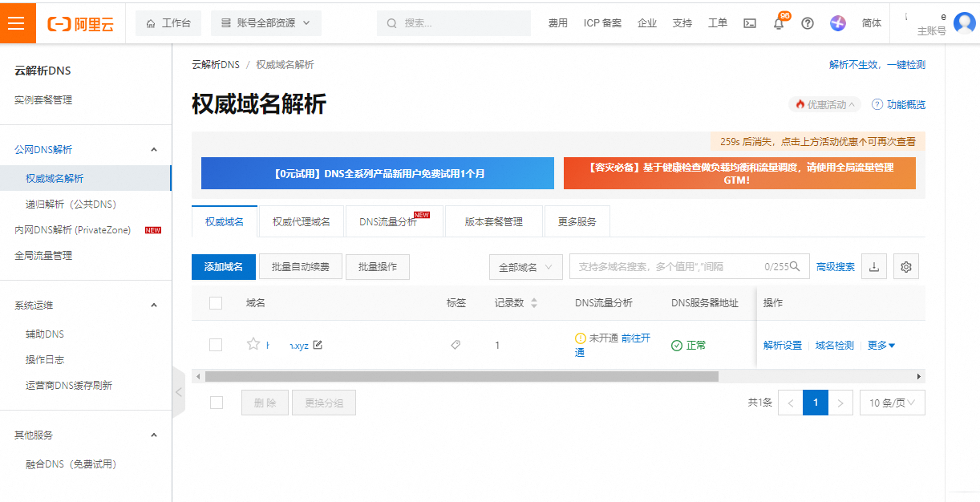This screenshot has height=502, width=980.
Task: Collapse the 其他服务 sidebar section
Action: pyautogui.click(x=154, y=435)
